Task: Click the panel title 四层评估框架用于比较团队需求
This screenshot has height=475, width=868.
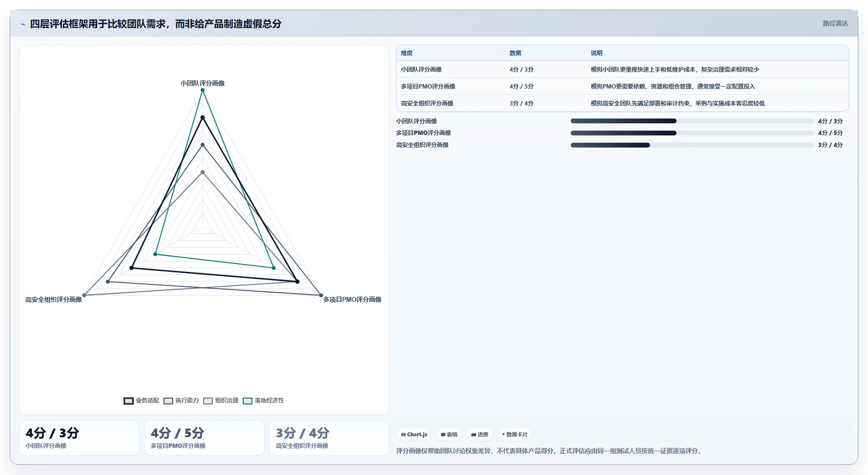Action: (x=156, y=24)
